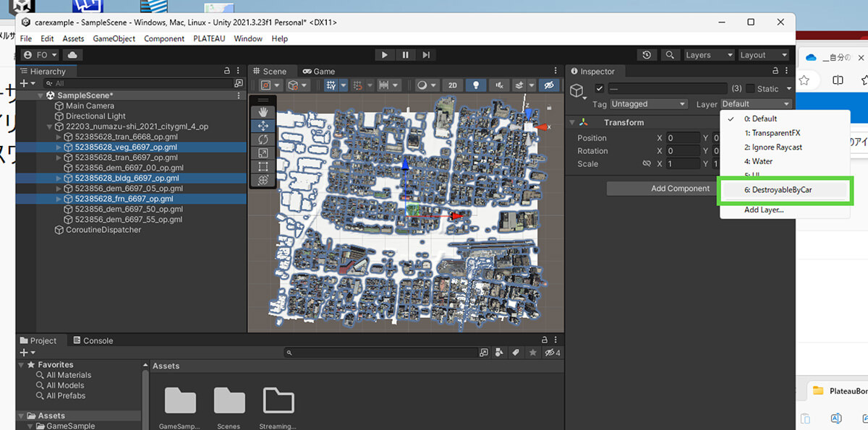
Task: Collapse the 22203_numazu-shi_2021_citygml_4_op tree item
Action: (x=48, y=126)
